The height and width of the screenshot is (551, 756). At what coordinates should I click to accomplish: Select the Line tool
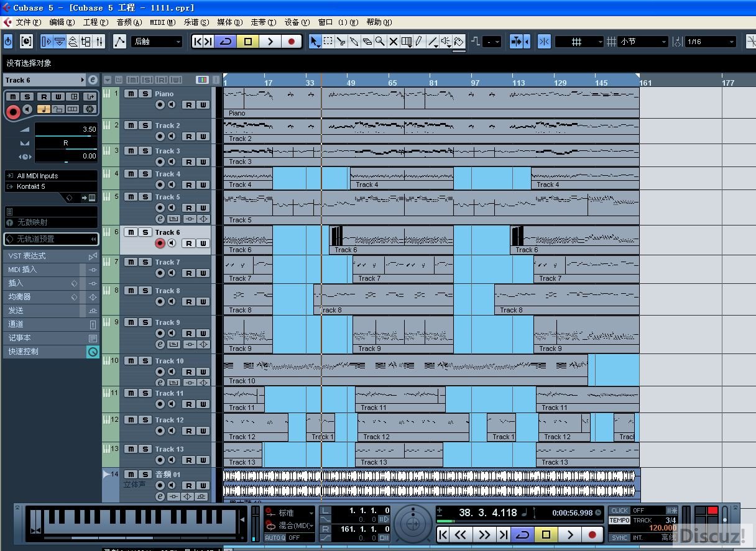(433, 42)
